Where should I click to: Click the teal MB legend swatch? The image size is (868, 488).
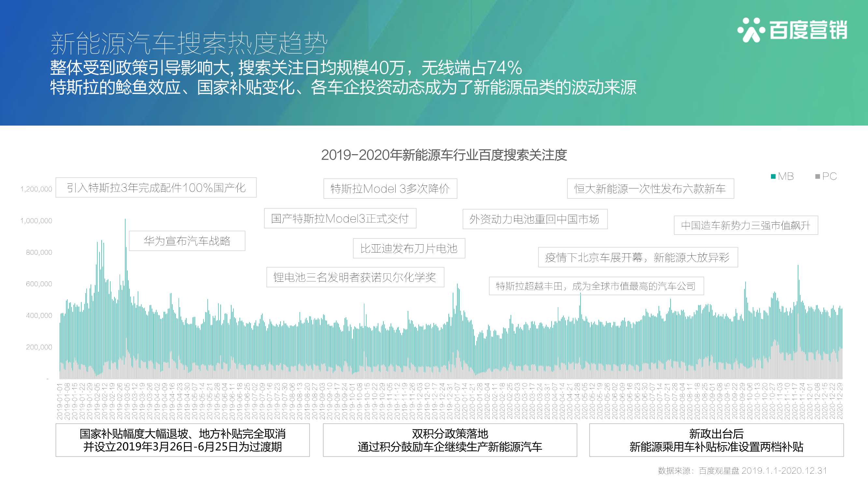pos(773,176)
